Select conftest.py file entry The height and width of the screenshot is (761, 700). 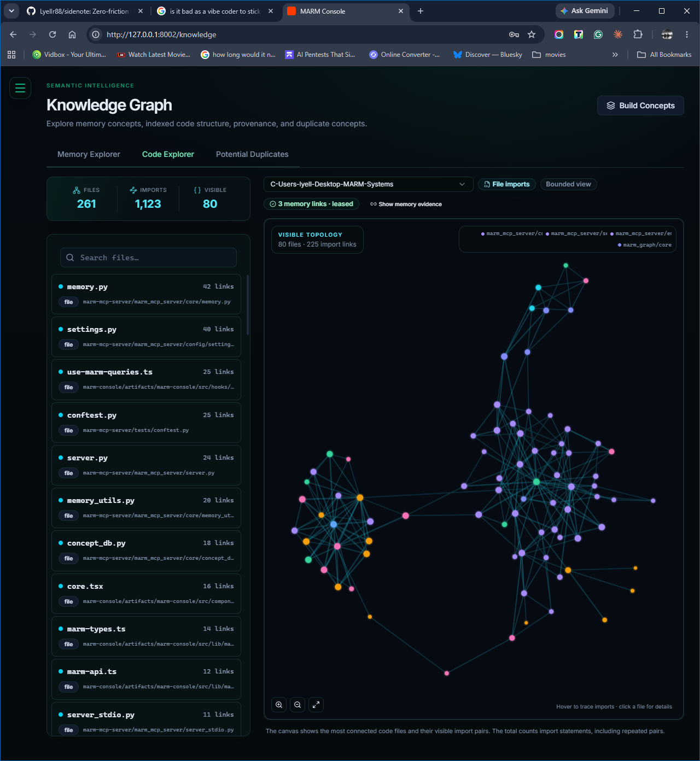click(146, 423)
